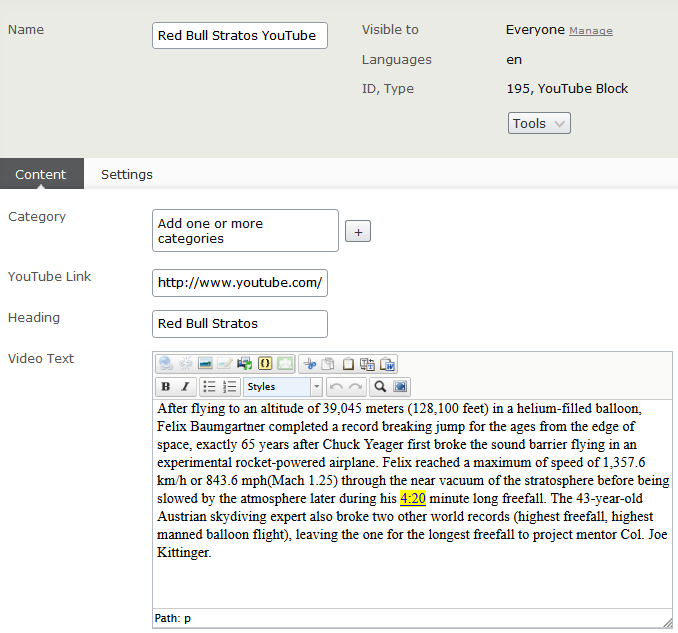The image size is (678, 633).
Task: Toggle fullscreen editor mode
Action: [x=400, y=387]
